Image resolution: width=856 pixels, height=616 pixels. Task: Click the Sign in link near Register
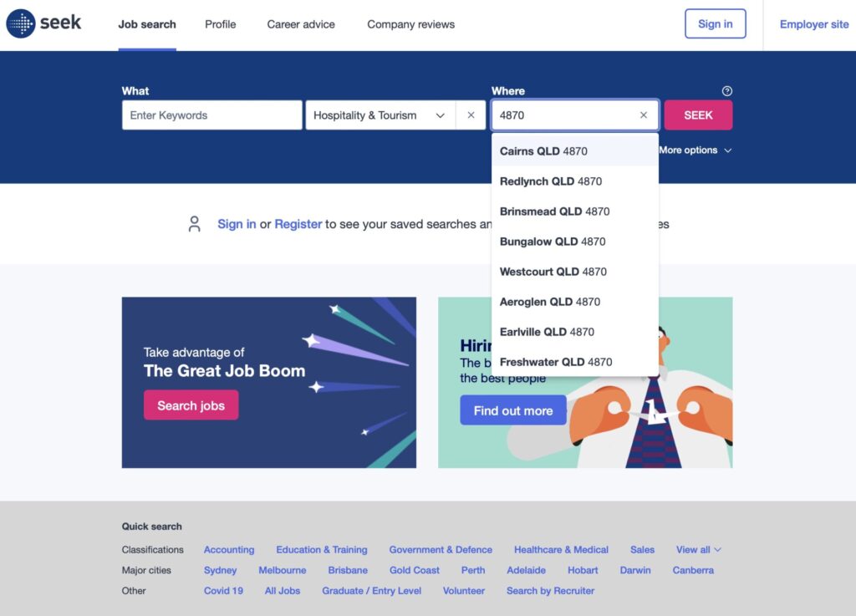pos(237,224)
